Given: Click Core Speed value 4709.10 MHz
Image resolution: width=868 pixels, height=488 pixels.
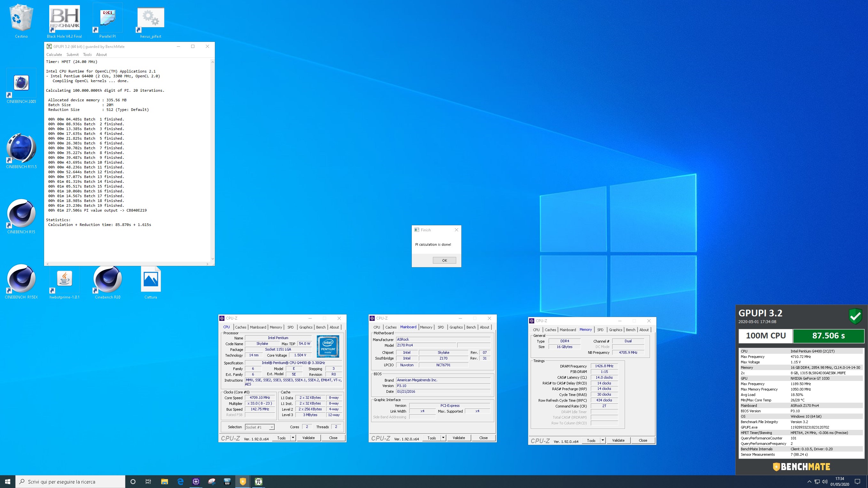Looking at the screenshot, I should coord(260,398).
